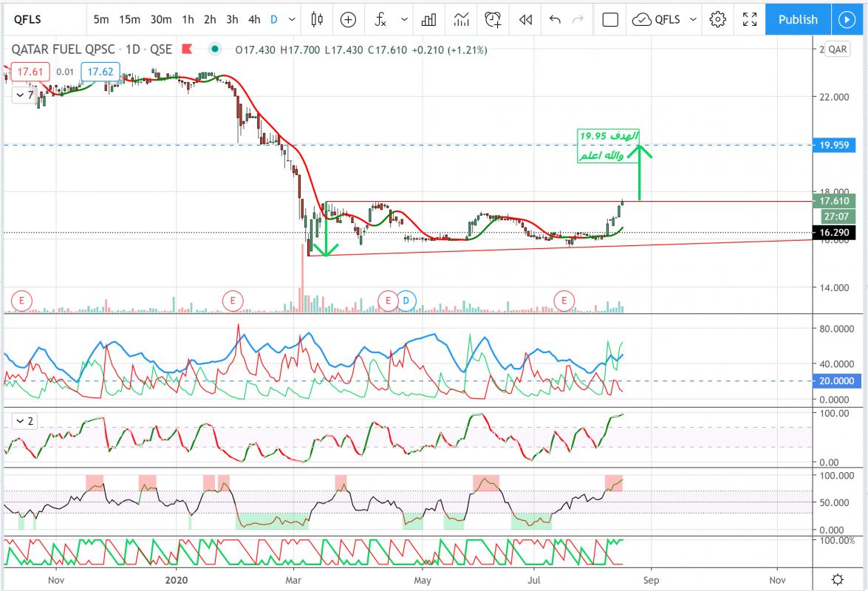Click the Jul label on the time axis

tap(534, 580)
